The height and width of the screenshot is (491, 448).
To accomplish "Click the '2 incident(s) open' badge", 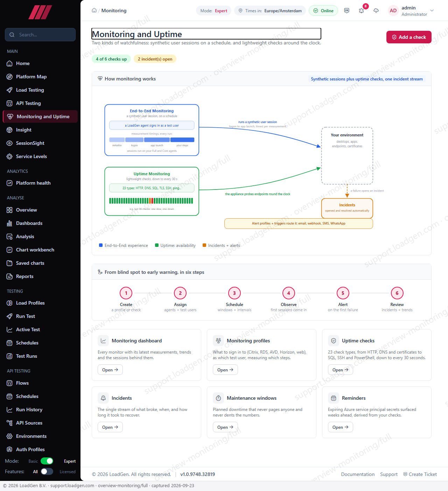I will click(x=155, y=59).
